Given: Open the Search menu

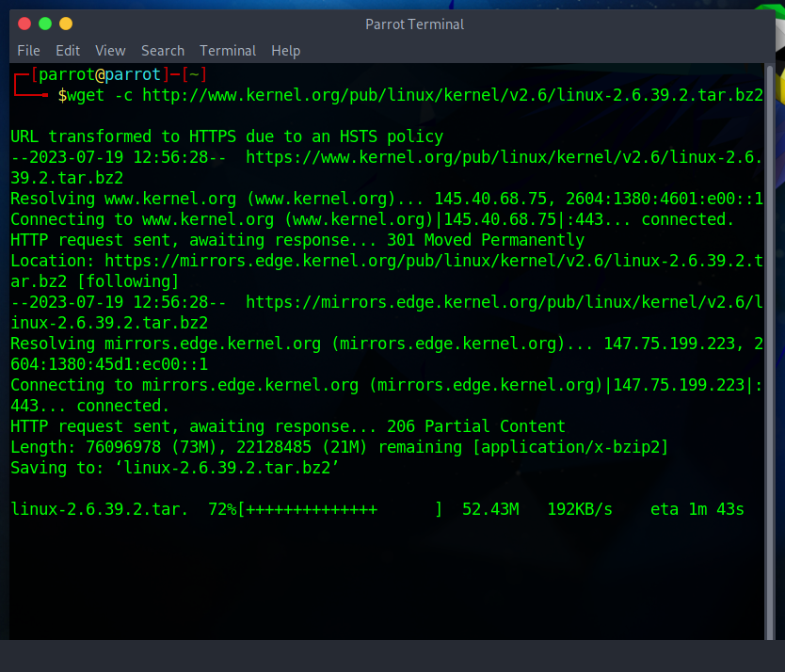Looking at the screenshot, I should coord(163,51).
